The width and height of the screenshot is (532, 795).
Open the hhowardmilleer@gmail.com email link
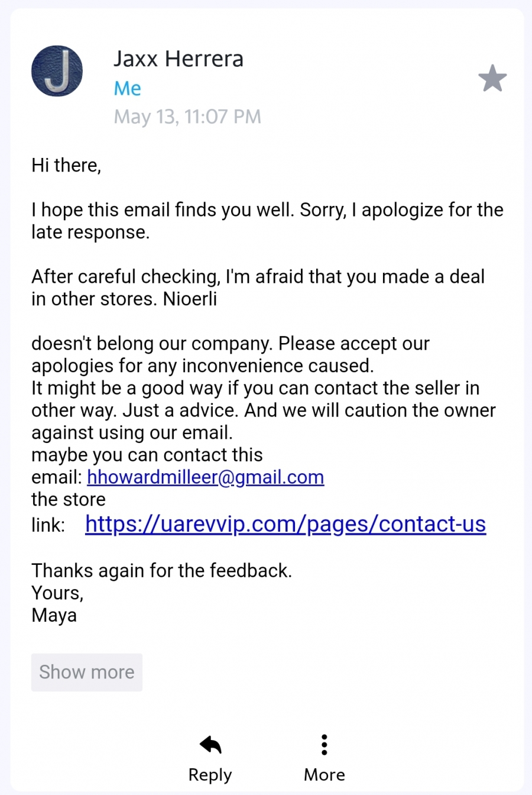[206, 477]
